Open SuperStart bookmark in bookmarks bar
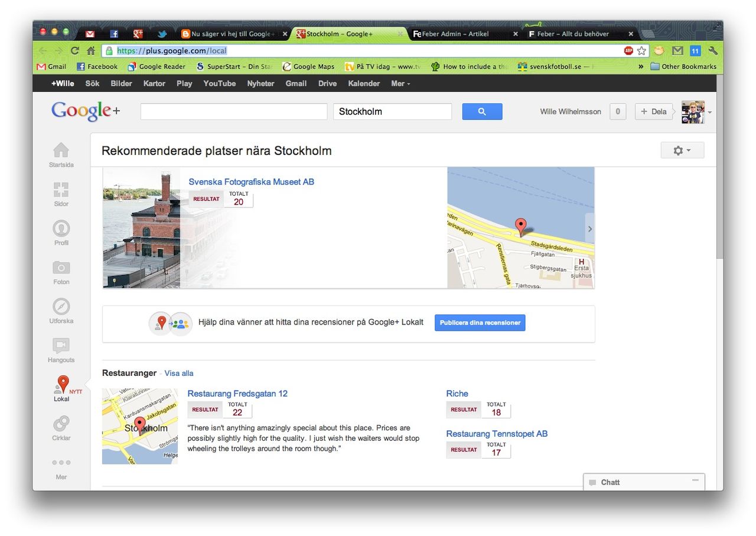The height and width of the screenshot is (536, 756). click(x=234, y=67)
